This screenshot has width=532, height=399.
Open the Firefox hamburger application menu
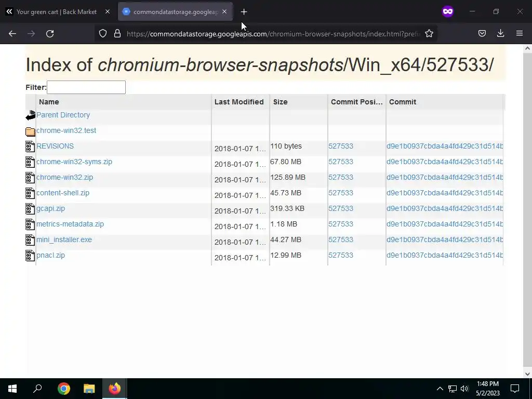coord(520,33)
